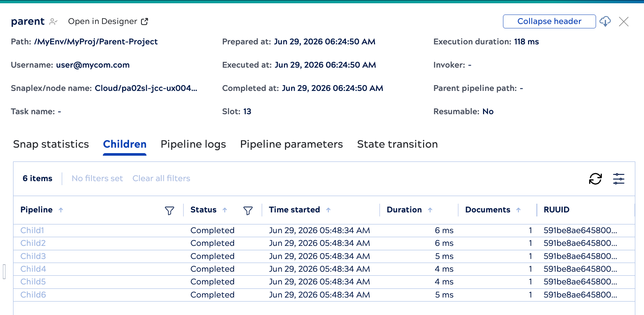Open the Pipeline parameters tab
This screenshot has width=644, height=315.
point(291,144)
